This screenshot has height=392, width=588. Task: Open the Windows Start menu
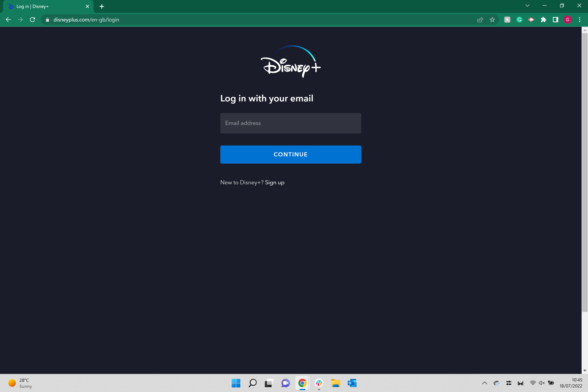[236, 383]
